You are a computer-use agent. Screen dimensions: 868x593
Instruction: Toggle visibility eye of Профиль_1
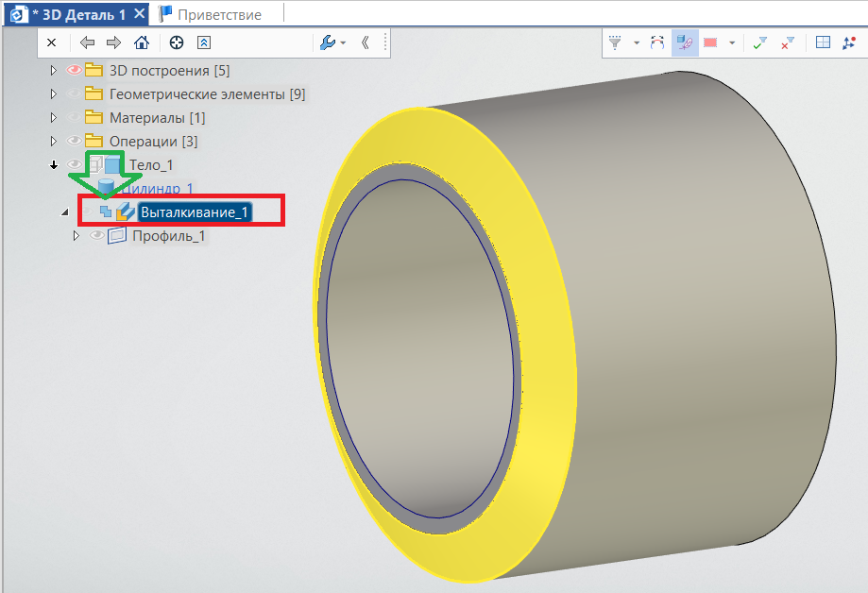coord(97,235)
